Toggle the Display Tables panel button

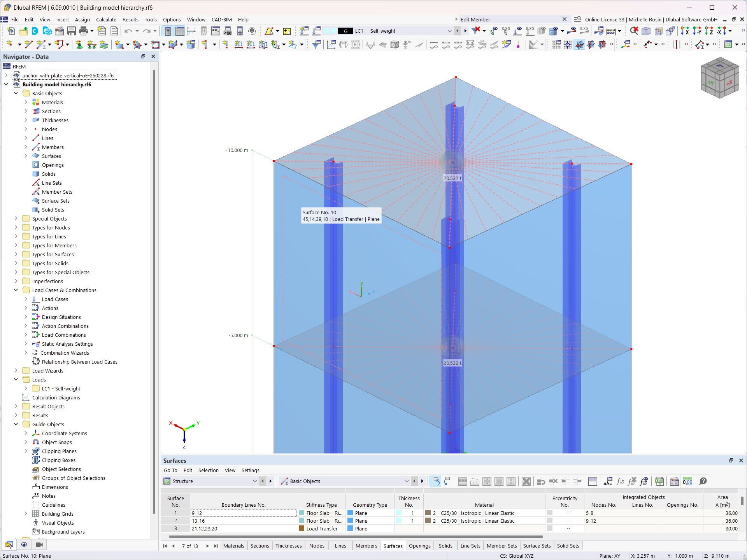click(180, 31)
